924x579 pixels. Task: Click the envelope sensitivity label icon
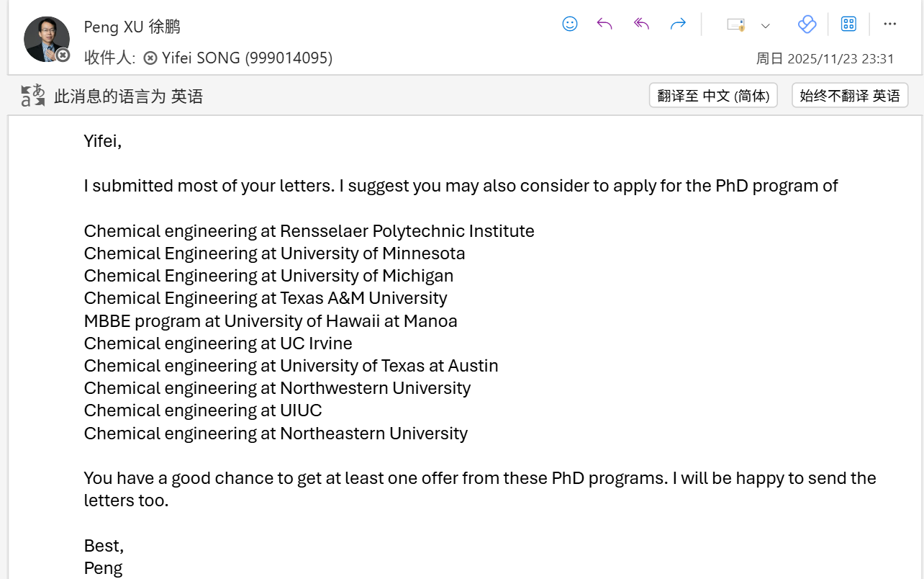735,24
